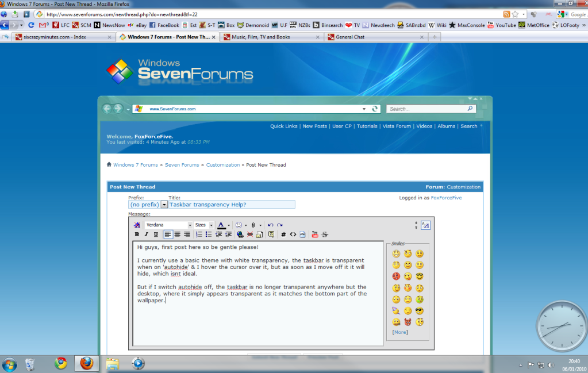Click the RSS feed icon in address bar
The image size is (588, 373).
click(x=506, y=14)
